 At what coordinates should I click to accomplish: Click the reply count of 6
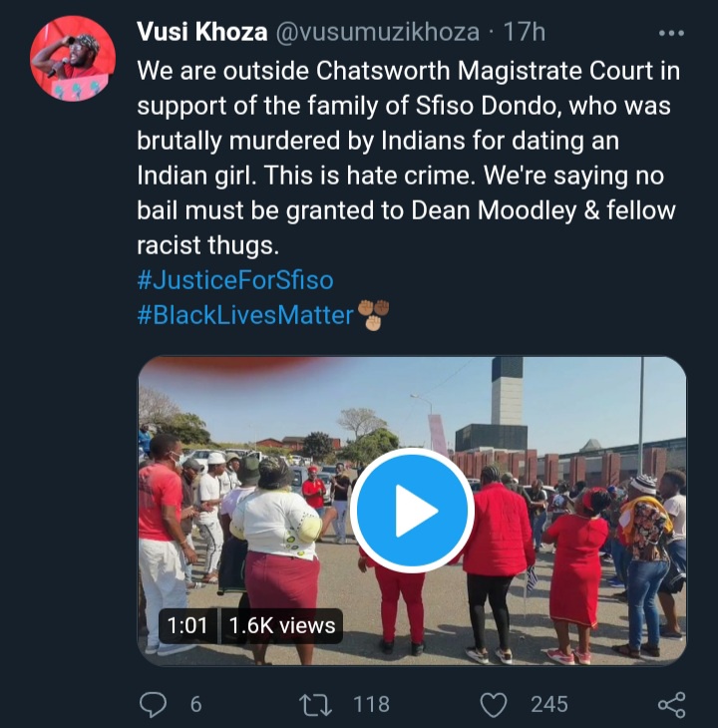(195, 704)
